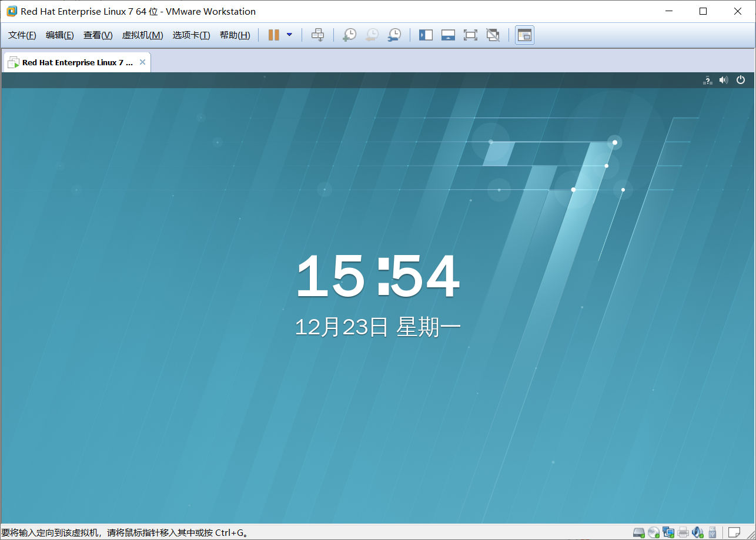The image size is (756, 540).
Task: Close the Red Hat Enterprise Linux 7 tab
Action: 142,61
